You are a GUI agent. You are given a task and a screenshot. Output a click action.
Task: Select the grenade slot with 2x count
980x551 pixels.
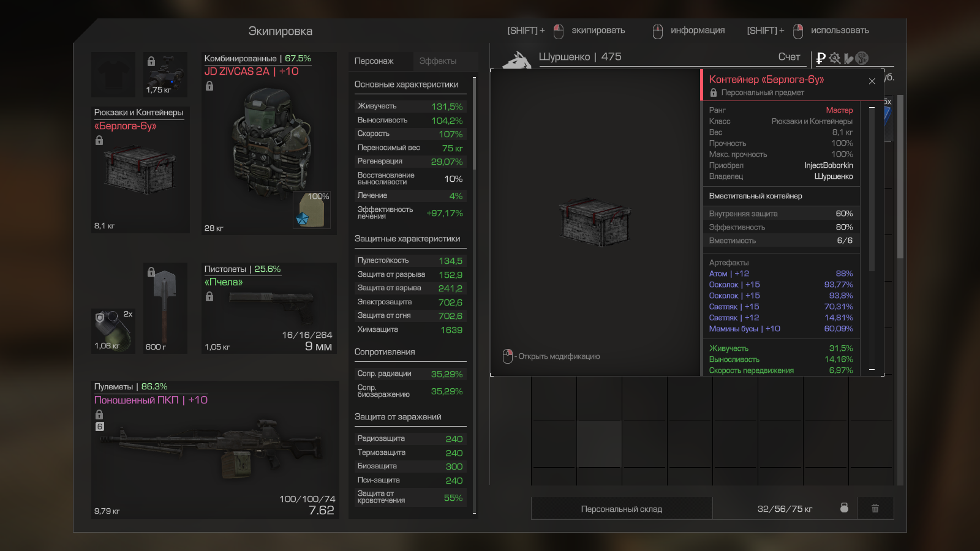[113, 331]
